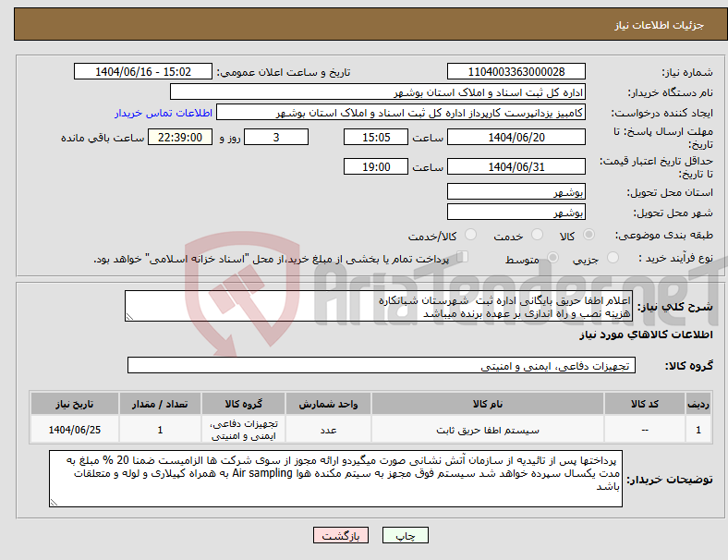Click the resize handle of the description textarea
This screenshot has height=560, width=728.
click(129, 317)
